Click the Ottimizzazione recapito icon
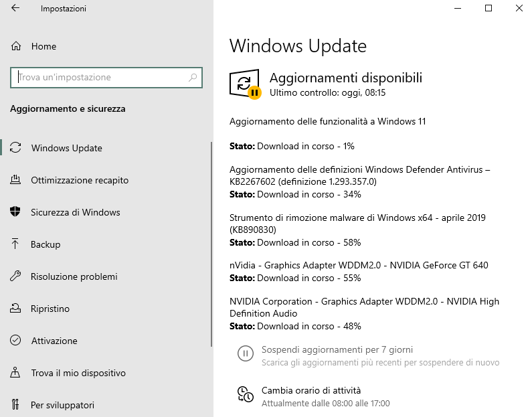The width and height of the screenshot is (532, 417). (x=16, y=180)
